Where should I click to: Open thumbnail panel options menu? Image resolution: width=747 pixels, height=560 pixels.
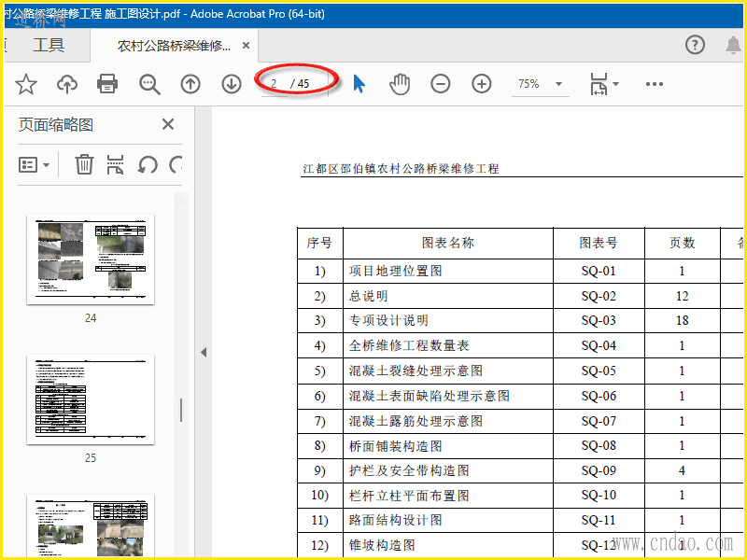(x=34, y=165)
